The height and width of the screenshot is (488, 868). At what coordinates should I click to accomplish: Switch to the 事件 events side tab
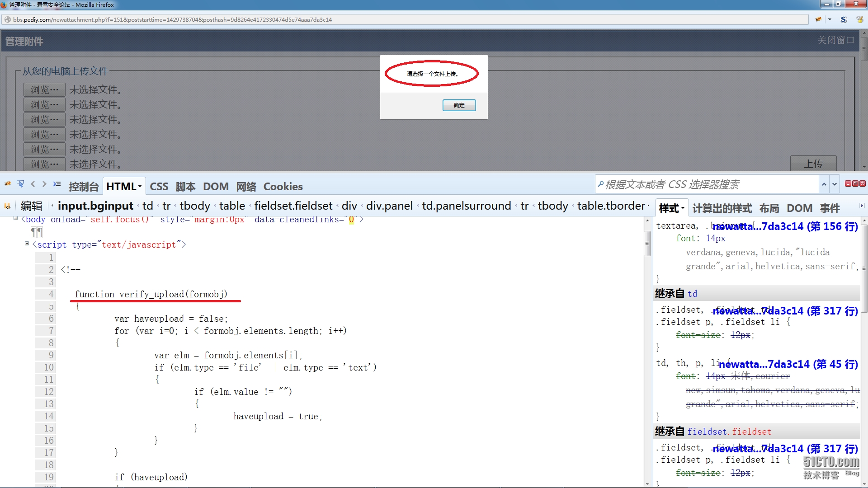click(x=830, y=208)
